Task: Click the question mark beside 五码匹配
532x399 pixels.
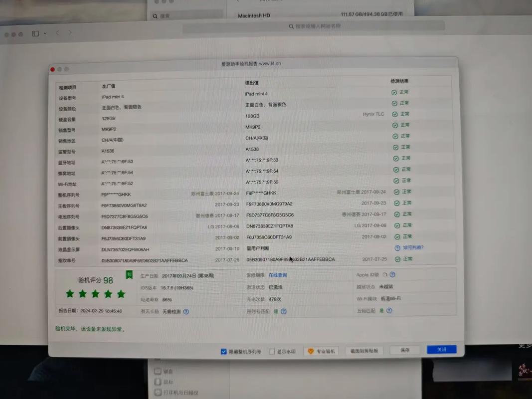Action: tap(388, 311)
